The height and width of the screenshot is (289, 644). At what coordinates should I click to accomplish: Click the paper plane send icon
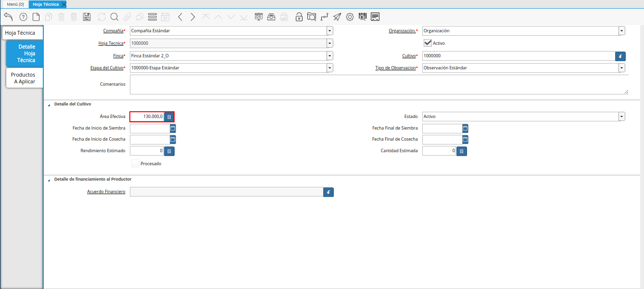click(337, 17)
